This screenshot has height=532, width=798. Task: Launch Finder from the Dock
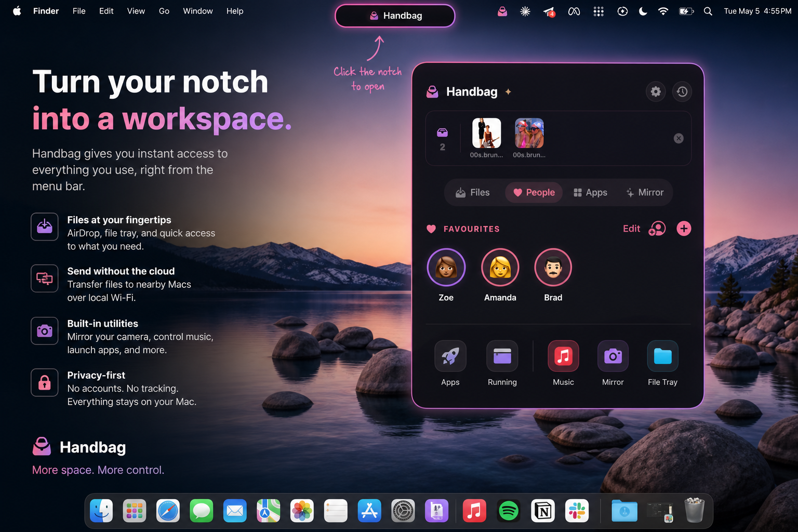coord(101,511)
